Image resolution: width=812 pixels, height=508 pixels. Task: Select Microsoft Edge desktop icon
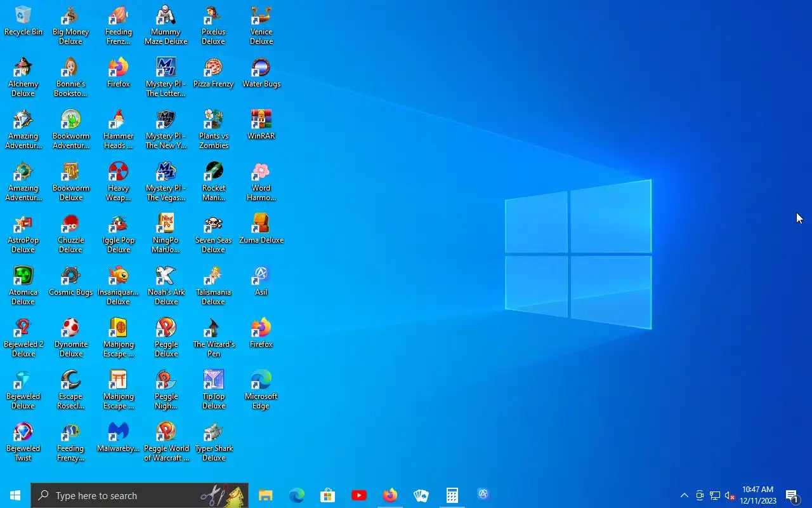click(261, 390)
